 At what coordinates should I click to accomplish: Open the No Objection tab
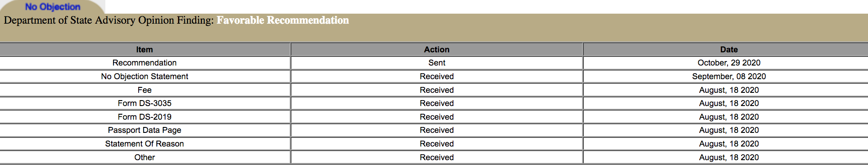click(52, 7)
